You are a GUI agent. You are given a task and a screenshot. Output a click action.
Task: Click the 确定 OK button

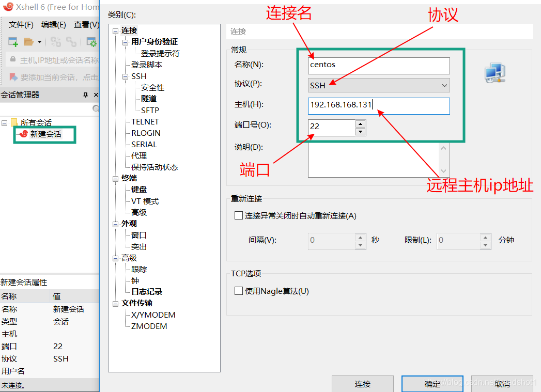click(x=432, y=384)
